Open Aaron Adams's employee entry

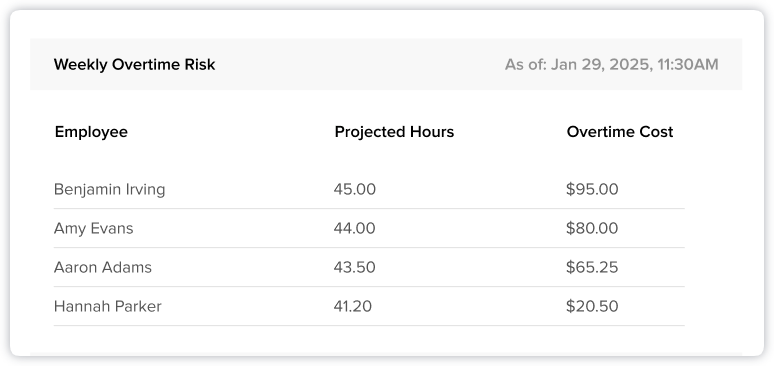tap(103, 267)
